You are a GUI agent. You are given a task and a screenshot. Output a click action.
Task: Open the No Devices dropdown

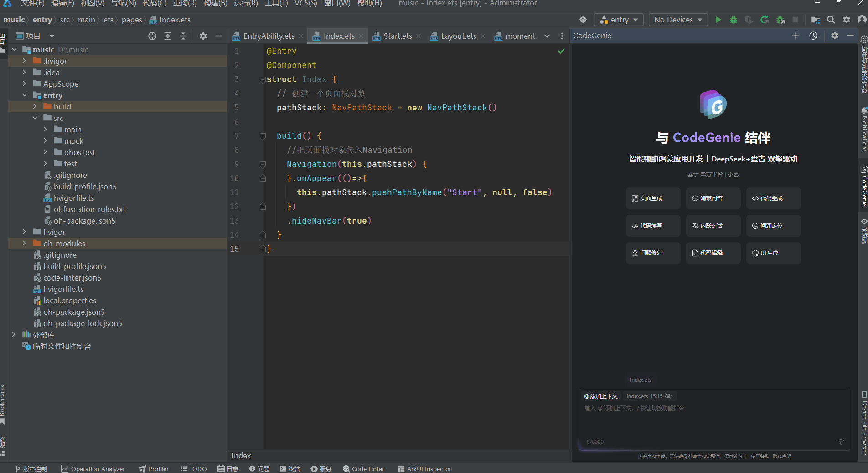tap(678, 20)
